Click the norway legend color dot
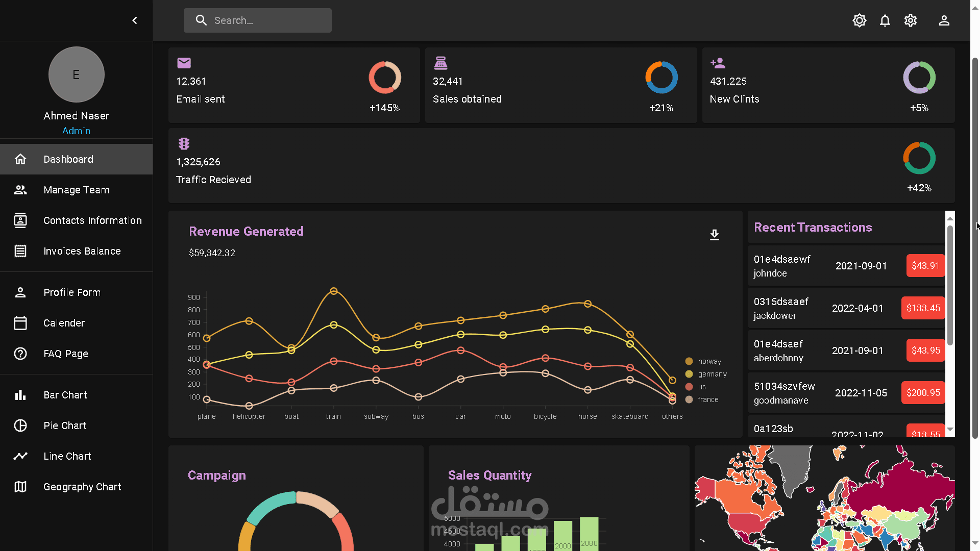 [x=689, y=361]
